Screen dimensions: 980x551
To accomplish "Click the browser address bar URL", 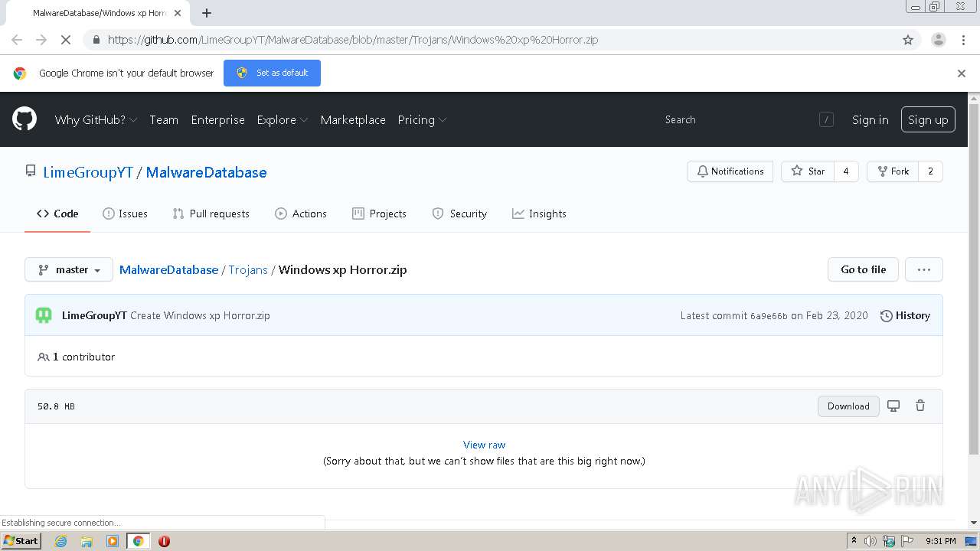I will pyautogui.click(x=353, y=40).
